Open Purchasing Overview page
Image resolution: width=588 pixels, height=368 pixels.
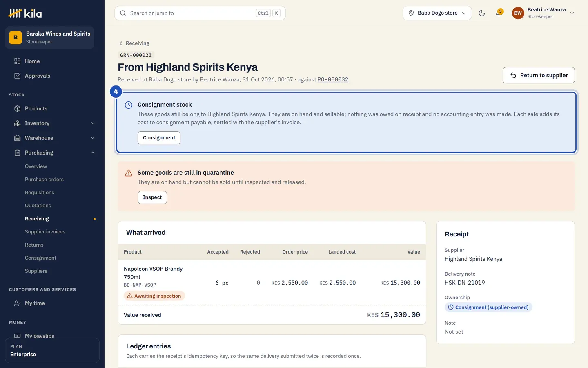click(x=36, y=166)
